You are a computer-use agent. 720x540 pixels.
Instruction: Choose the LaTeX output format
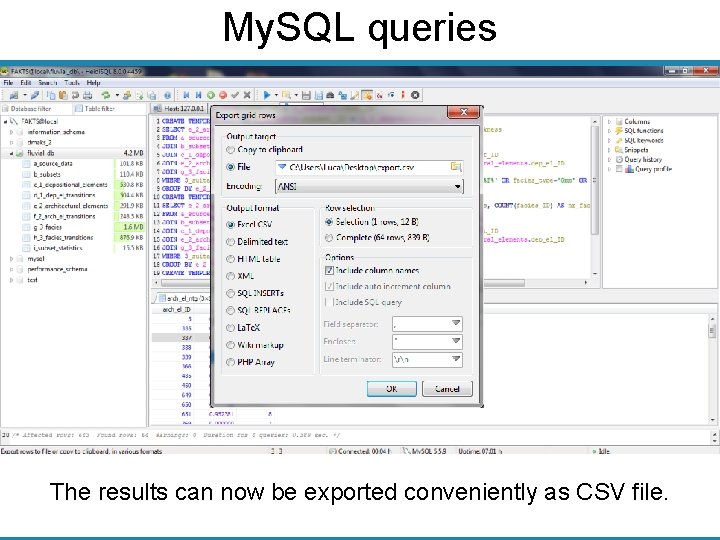[231, 328]
